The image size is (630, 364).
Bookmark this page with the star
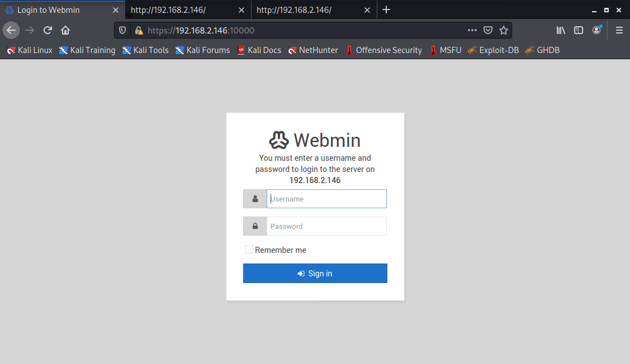point(504,31)
